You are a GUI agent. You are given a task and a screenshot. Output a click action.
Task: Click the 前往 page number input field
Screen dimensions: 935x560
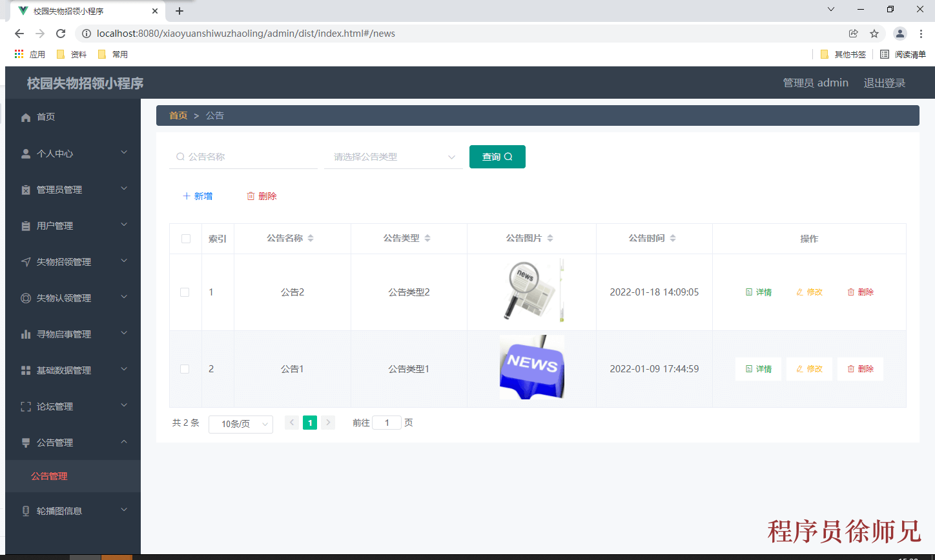(386, 422)
